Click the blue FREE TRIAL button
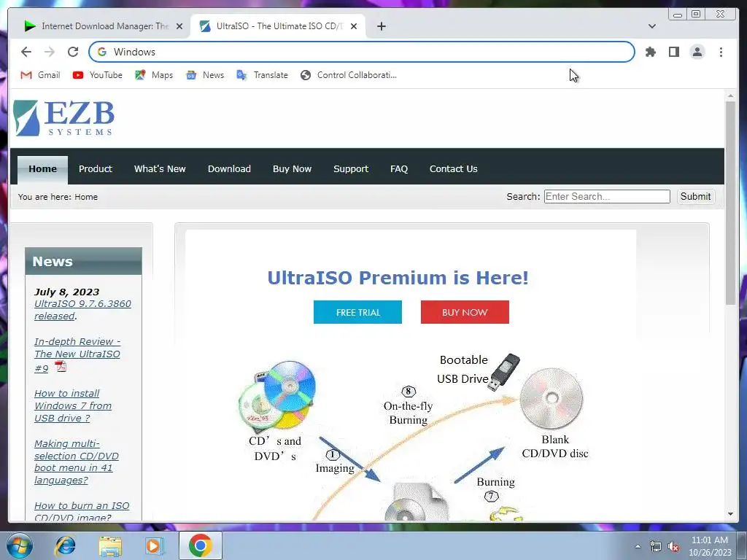The height and width of the screenshot is (560, 747). pos(357,312)
